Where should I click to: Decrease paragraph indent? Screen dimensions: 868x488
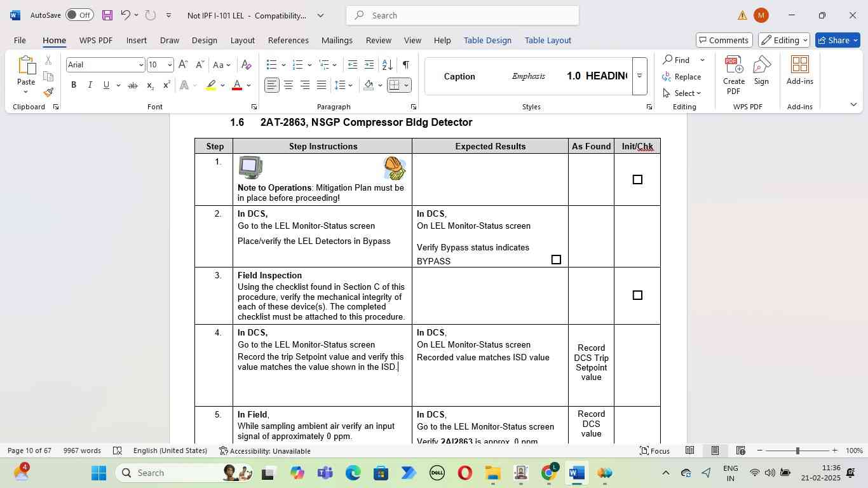pyautogui.click(x=353, y=65)
